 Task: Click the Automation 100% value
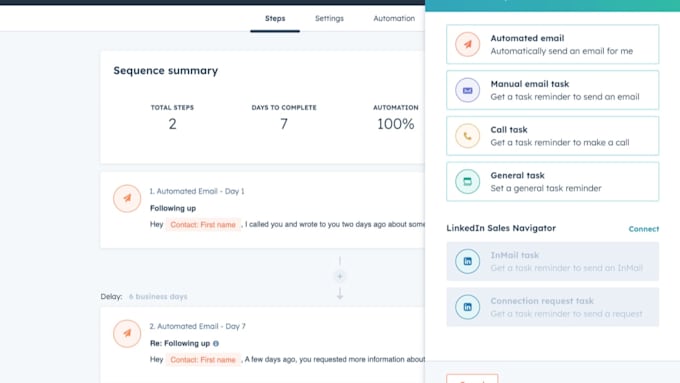(x=396, y=124)
